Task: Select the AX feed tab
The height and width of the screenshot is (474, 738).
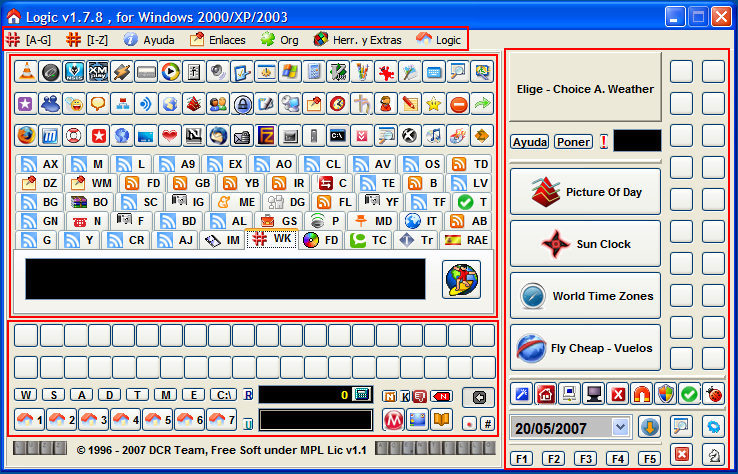Action: coord(40,164)
